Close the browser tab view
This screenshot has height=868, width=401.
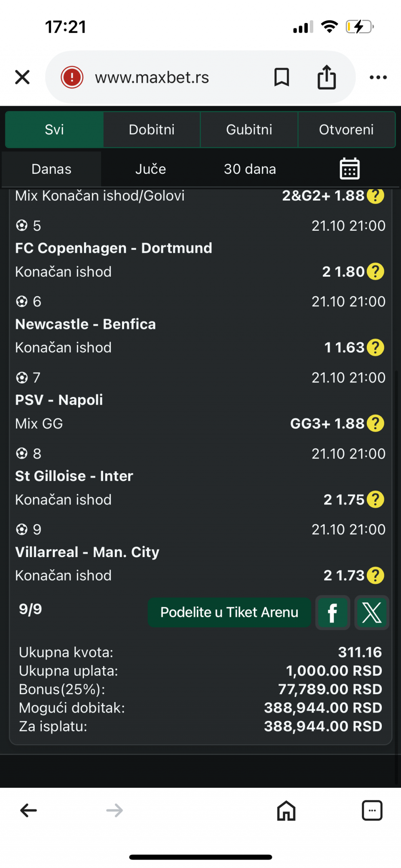22,77
